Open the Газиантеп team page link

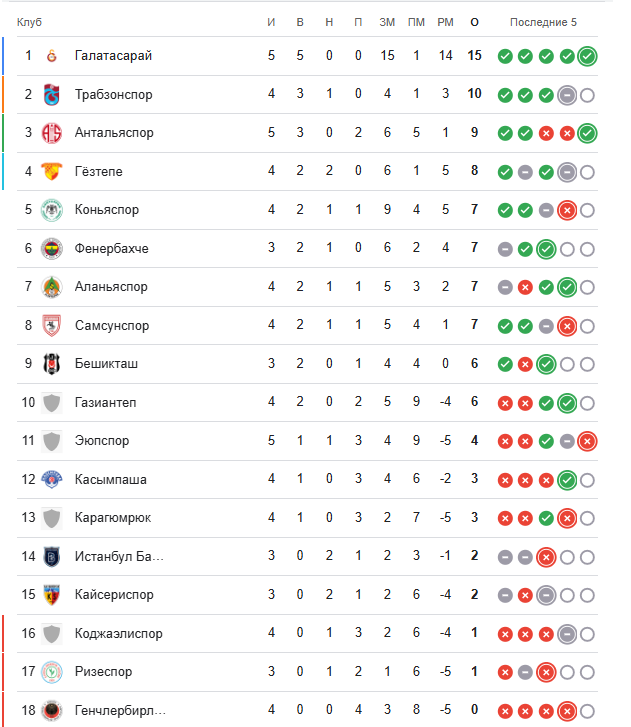(x=105, y=402)
